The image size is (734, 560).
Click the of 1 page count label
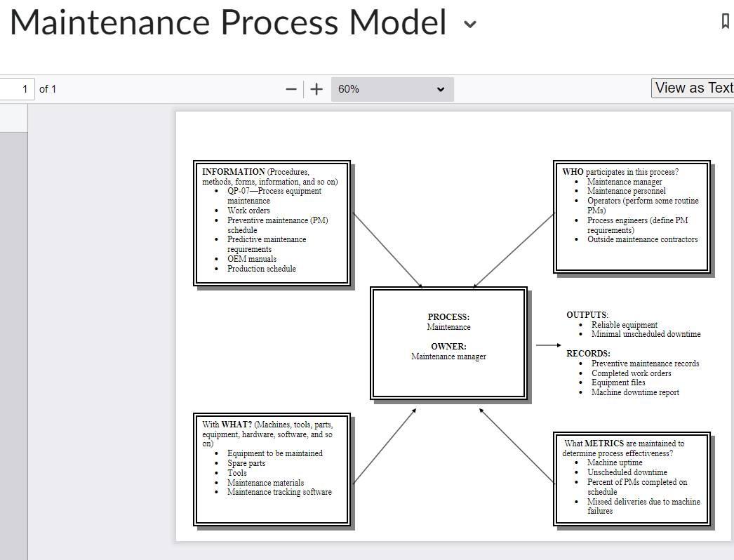coord(48,88)
